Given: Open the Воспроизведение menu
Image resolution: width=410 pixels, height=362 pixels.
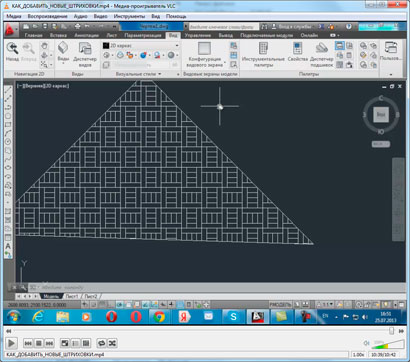Looking at the screenshot, I should pos(47,16).
